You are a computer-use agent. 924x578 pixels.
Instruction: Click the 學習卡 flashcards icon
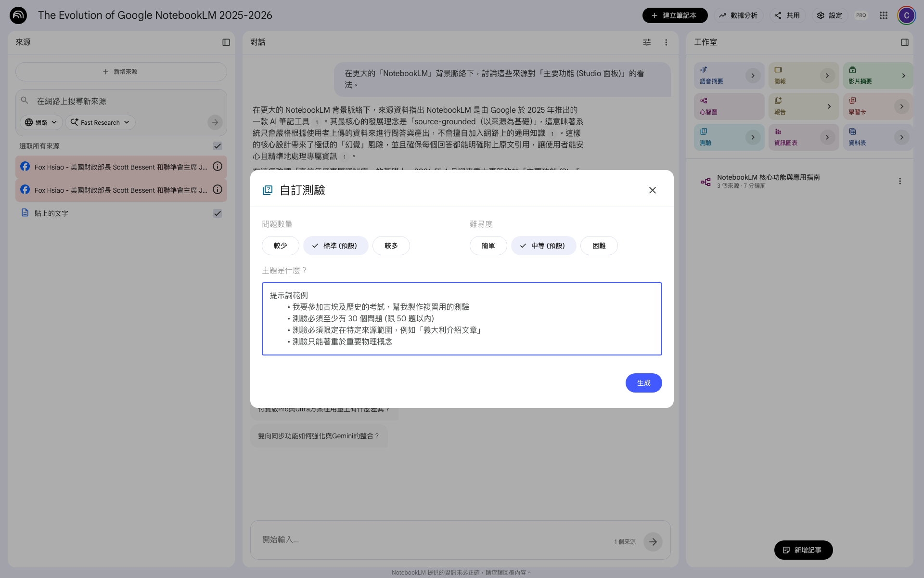[x=852, y=101]
